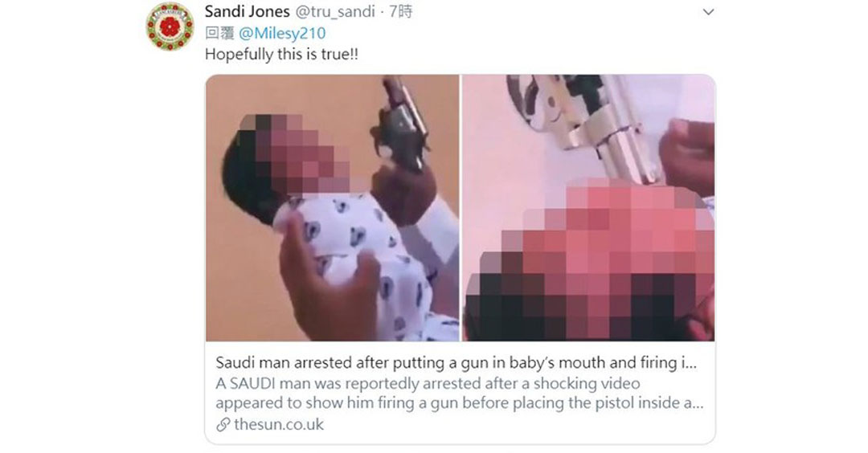Open the left preview image of card
Viewport: 868px width, 453px height.
333,208
